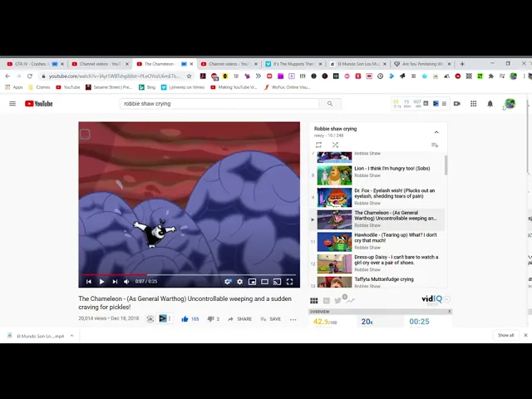Screen dimensions: 532x399
Task: Save the playlist with add icon
Action: pyautogui.click(x=435, y=145)
